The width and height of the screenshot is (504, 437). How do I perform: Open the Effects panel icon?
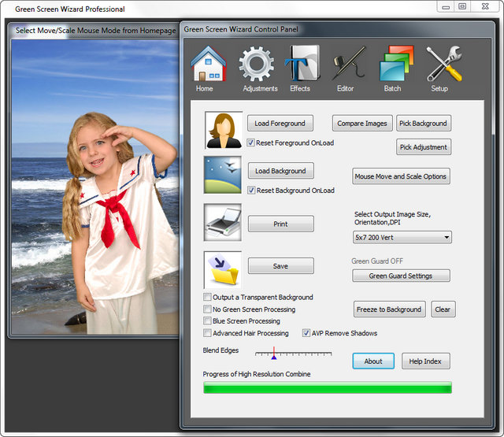pos(300,65)
